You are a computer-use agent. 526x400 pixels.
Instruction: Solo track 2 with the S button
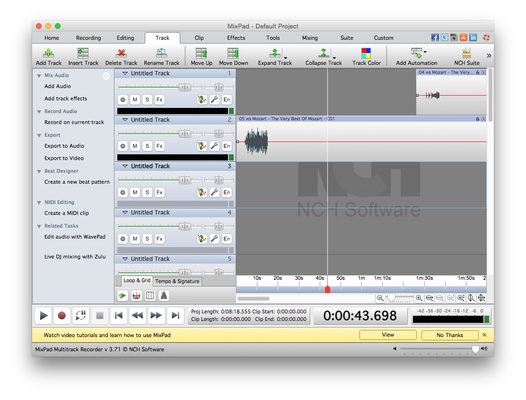point(147,146)
